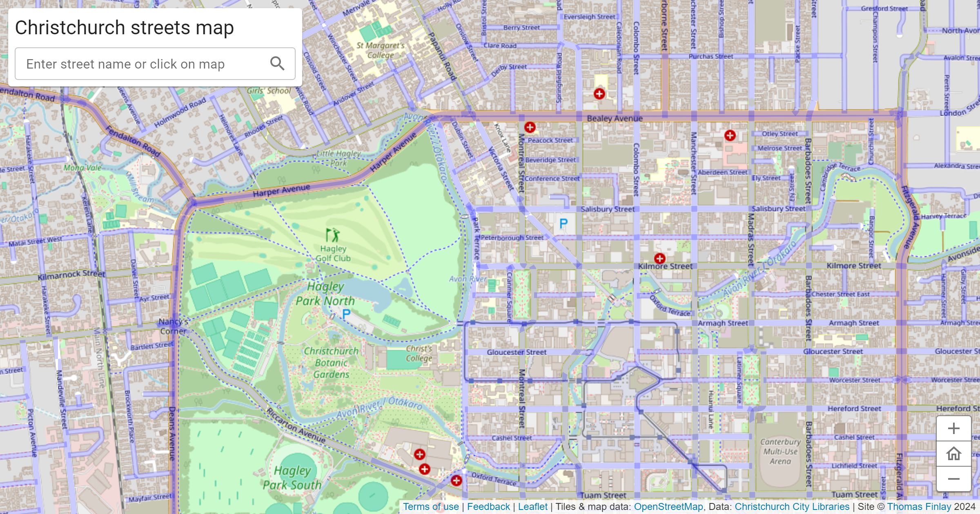Zoom out with the minus button
This screenshot has width=980, height=514.
(x=953, y=479)
